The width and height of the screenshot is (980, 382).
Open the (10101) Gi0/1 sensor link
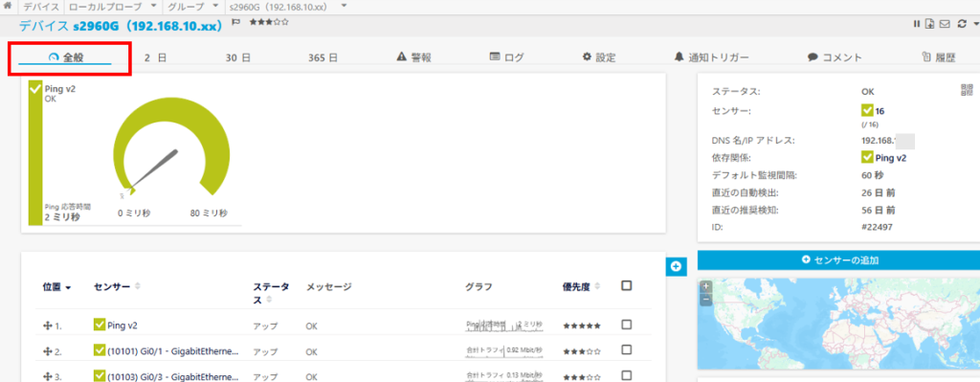coord(173,352)
